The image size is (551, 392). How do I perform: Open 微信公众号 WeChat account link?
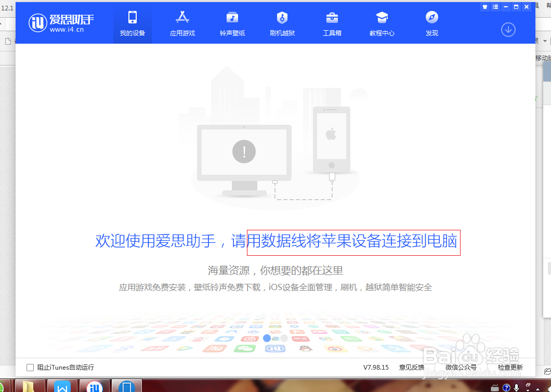[461, 368]
